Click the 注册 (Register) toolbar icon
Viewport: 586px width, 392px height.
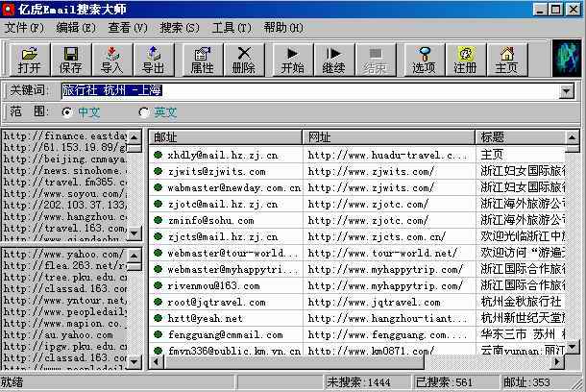tap(466, 60)
